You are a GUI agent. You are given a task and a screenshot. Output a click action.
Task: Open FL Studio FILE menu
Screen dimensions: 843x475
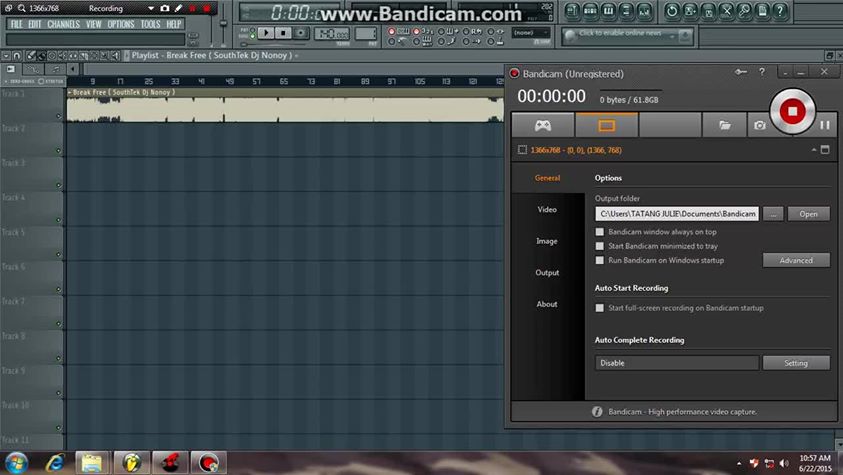[17, 24]
